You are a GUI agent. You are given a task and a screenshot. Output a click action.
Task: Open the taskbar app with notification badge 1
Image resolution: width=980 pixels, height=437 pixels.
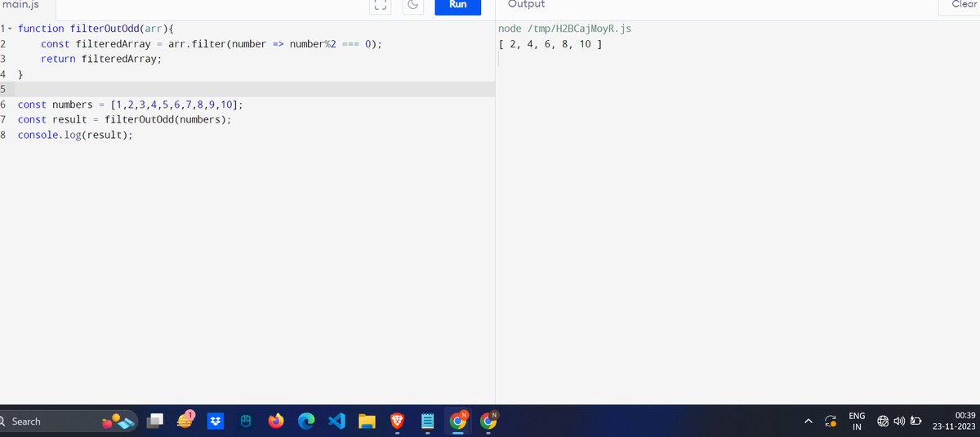(x=185, y=421)
